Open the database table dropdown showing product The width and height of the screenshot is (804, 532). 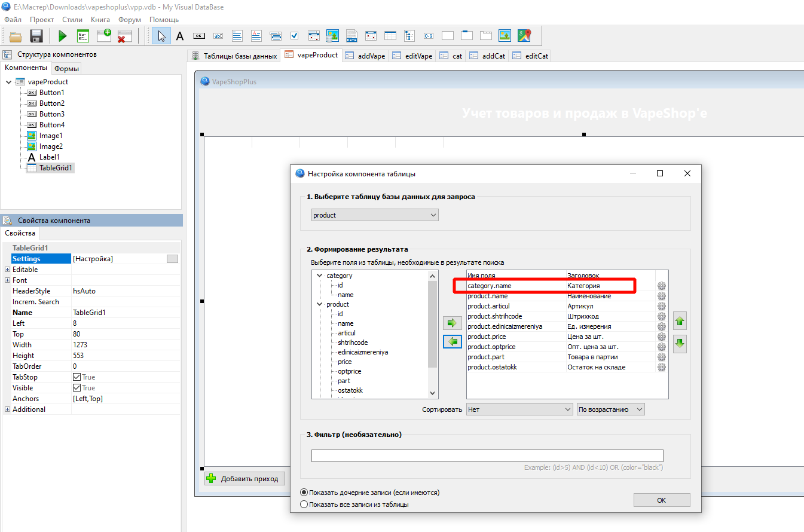point(375,215)
